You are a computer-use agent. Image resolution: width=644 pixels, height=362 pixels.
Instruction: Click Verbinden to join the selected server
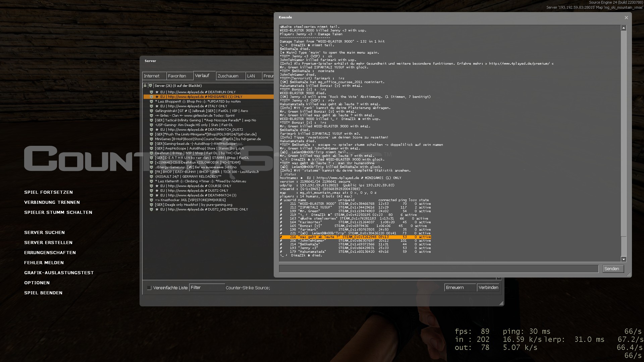(x=488, y=288)
